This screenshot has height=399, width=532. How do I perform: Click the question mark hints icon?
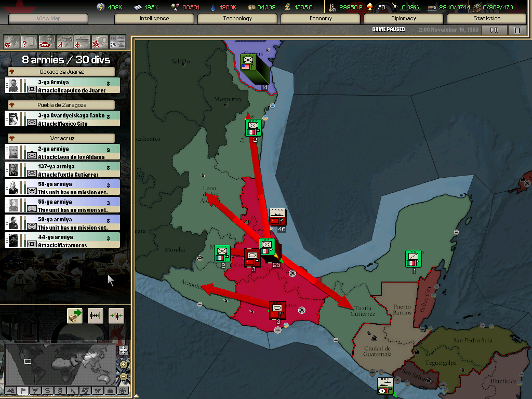click(29, 41)
